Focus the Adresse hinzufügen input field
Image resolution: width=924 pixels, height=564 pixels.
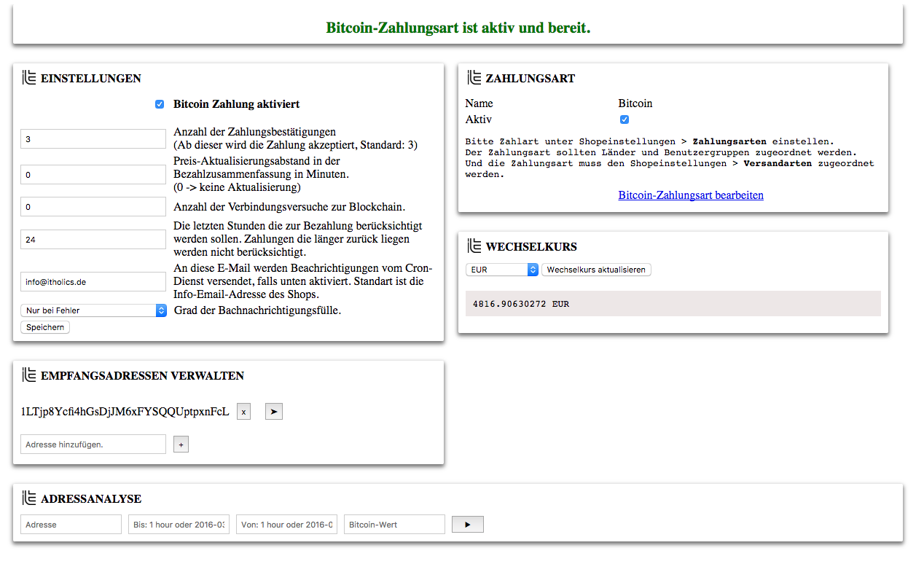(x=93, y=444)
